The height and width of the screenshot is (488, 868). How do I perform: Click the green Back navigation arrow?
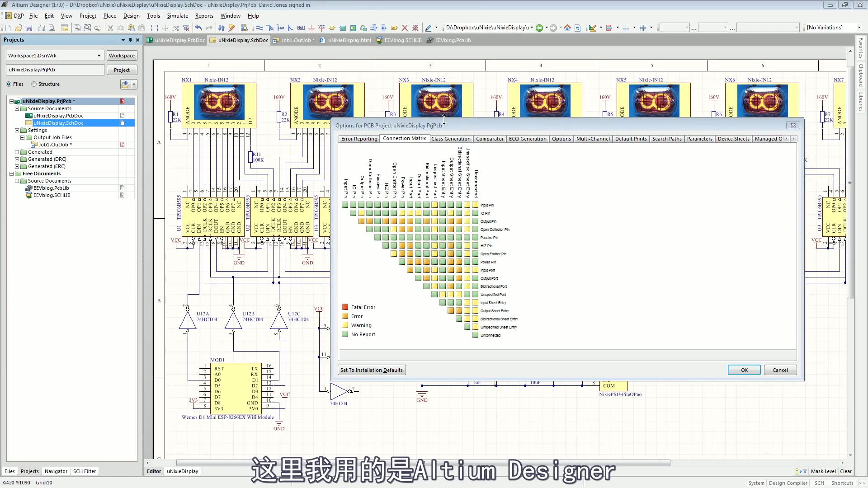pos(539,28)
